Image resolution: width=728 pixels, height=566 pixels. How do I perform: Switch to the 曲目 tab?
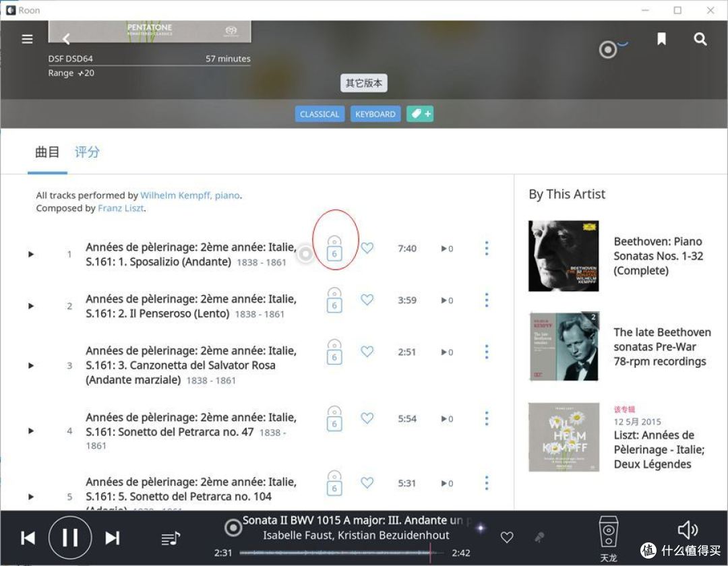[47, 152]
